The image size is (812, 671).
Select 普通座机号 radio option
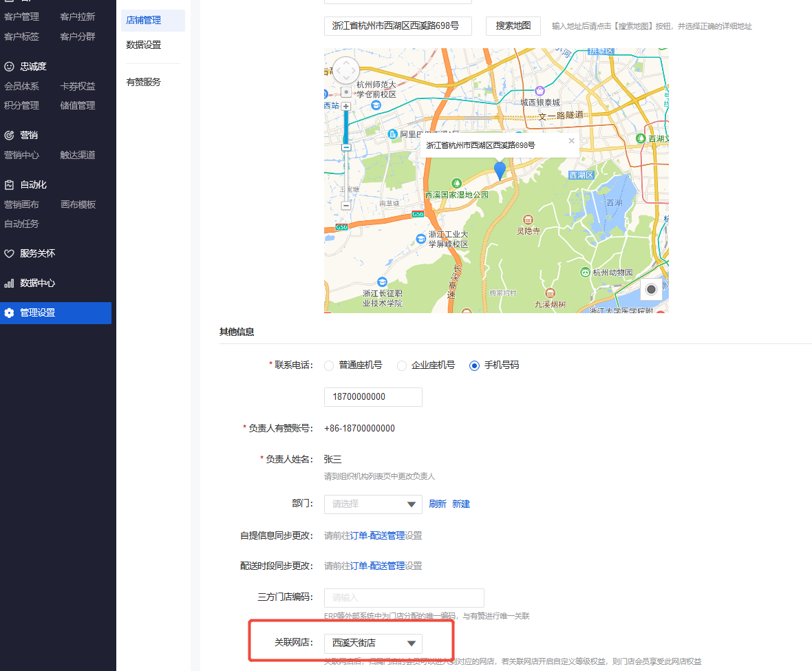point(329,365)
